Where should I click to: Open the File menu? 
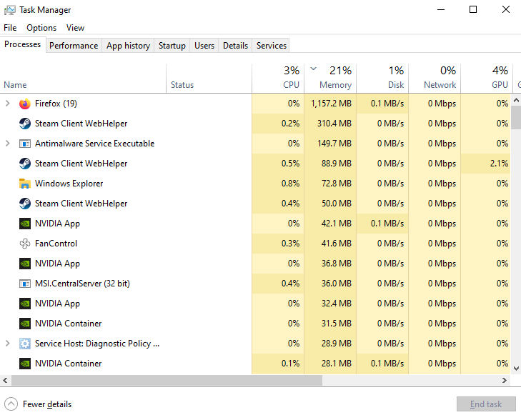pos(10,28)
